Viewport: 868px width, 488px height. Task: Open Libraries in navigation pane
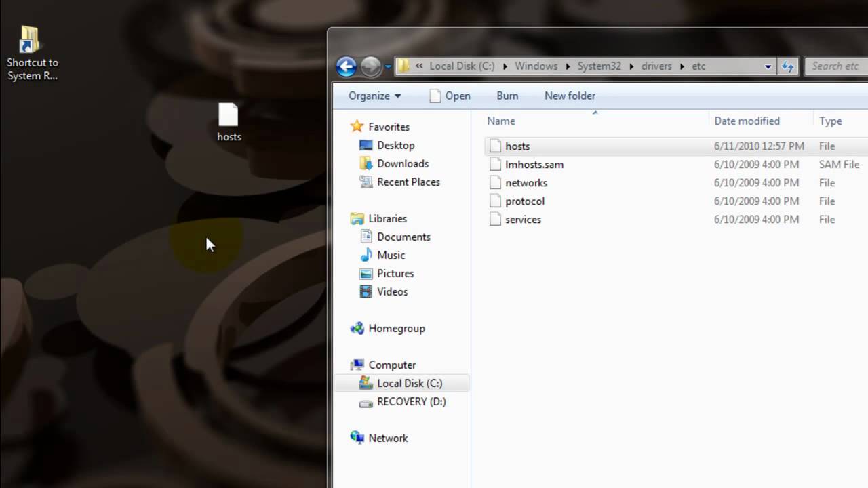(387, 218)
